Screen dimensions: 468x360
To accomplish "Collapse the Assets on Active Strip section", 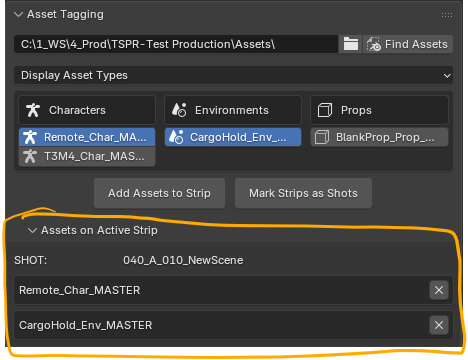I will (32, 230).
